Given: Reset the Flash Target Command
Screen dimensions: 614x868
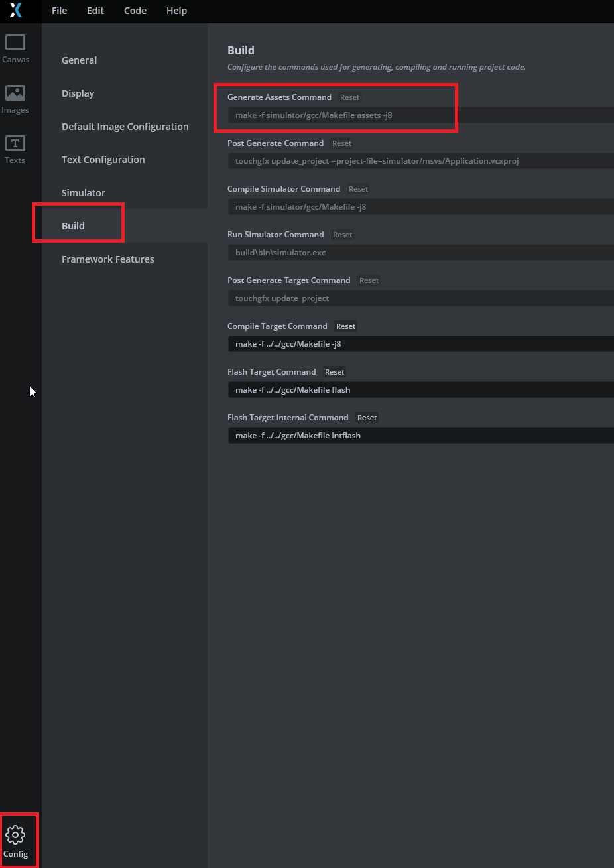Looking at the screenshot, I should (334, 372).
